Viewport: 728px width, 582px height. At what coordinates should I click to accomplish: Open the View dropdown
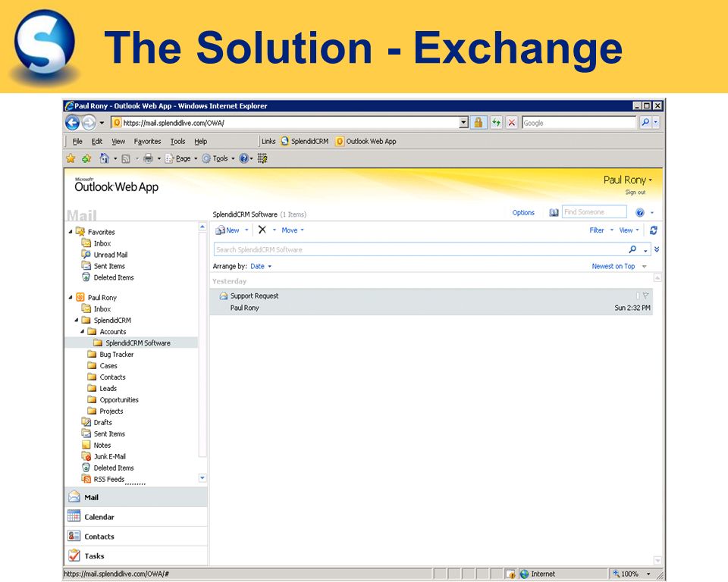click(629, 230)
